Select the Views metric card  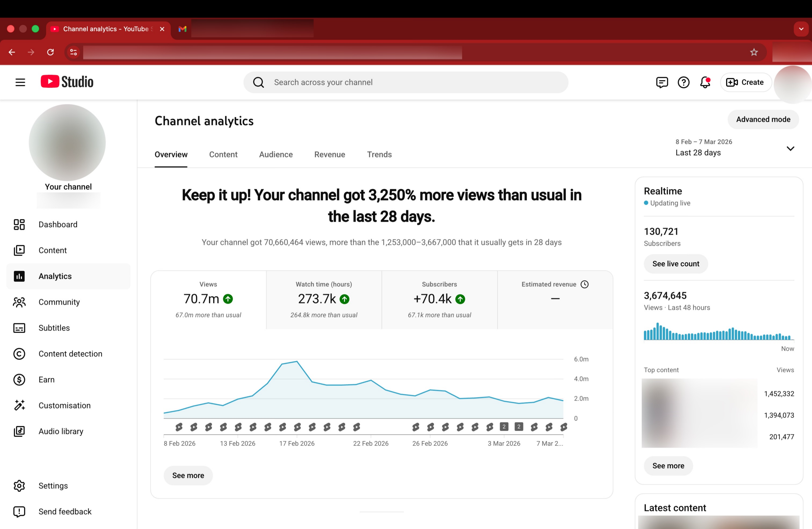[x=208, y=300]
